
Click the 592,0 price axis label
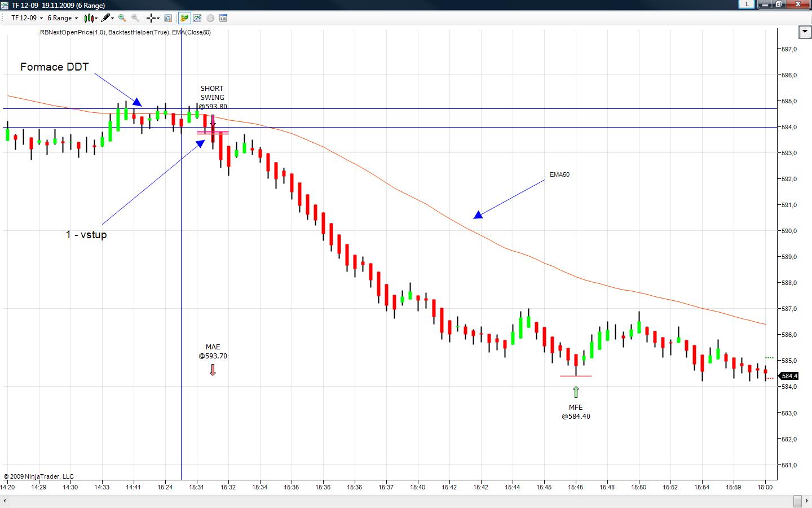789,179
